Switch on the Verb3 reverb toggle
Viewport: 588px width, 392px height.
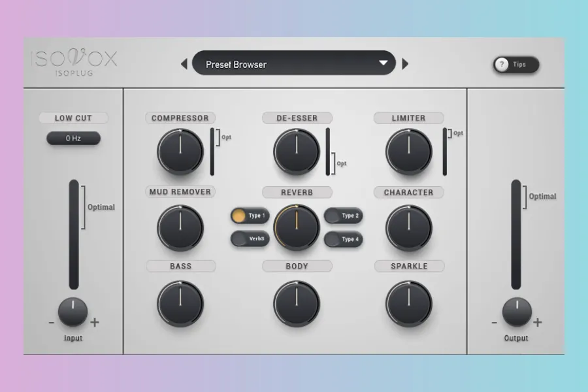pos(250,239)
